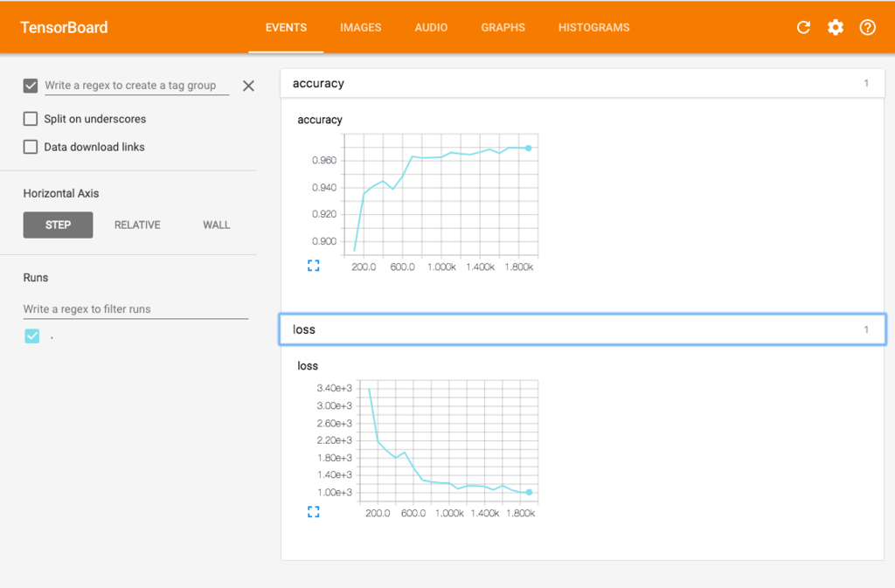This screenshot has width=895, height=588.
Task: Focus the tag group regex input
Action: coord(136,86)
